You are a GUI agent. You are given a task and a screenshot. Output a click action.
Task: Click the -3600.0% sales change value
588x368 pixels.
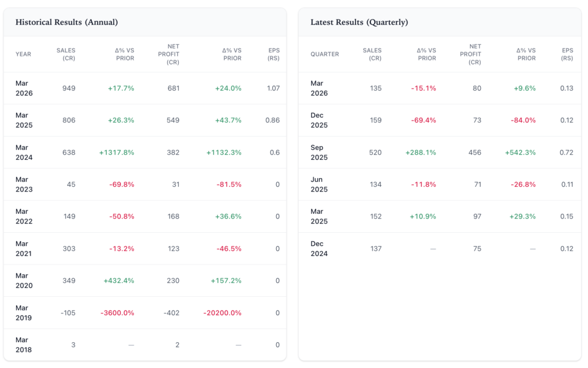tap(117, 313)
